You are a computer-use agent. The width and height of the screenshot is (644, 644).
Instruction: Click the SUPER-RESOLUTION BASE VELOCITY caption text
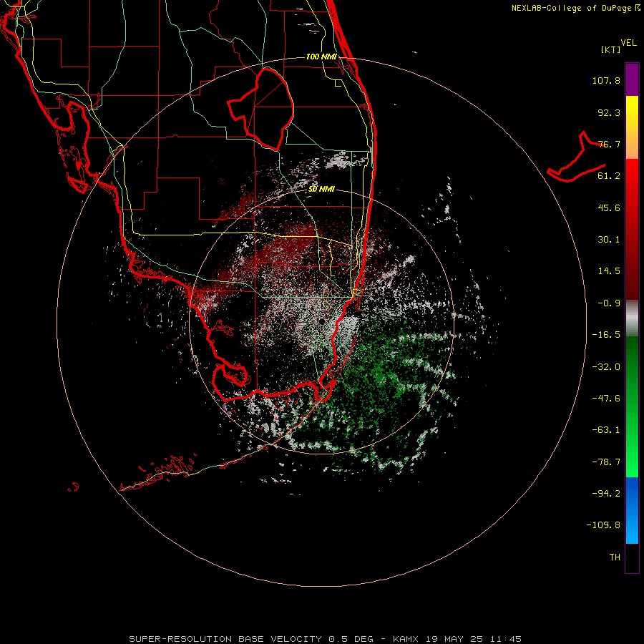point(251,639)
